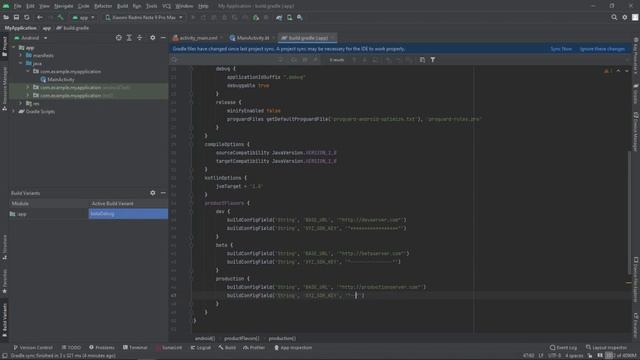
Task: Click the Search Everywhere magnifier icon
Action: (614, 18)
